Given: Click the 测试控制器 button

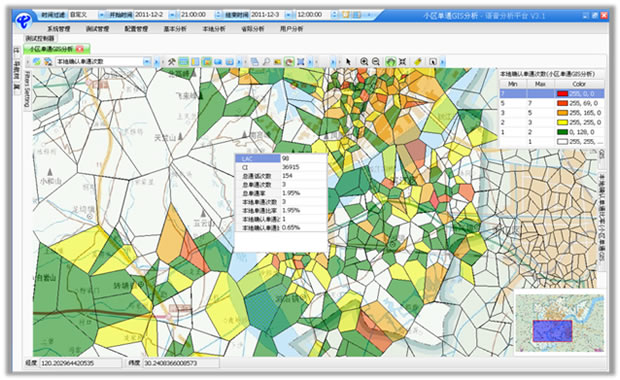Looking at the screenshot, I should [40, 38].
